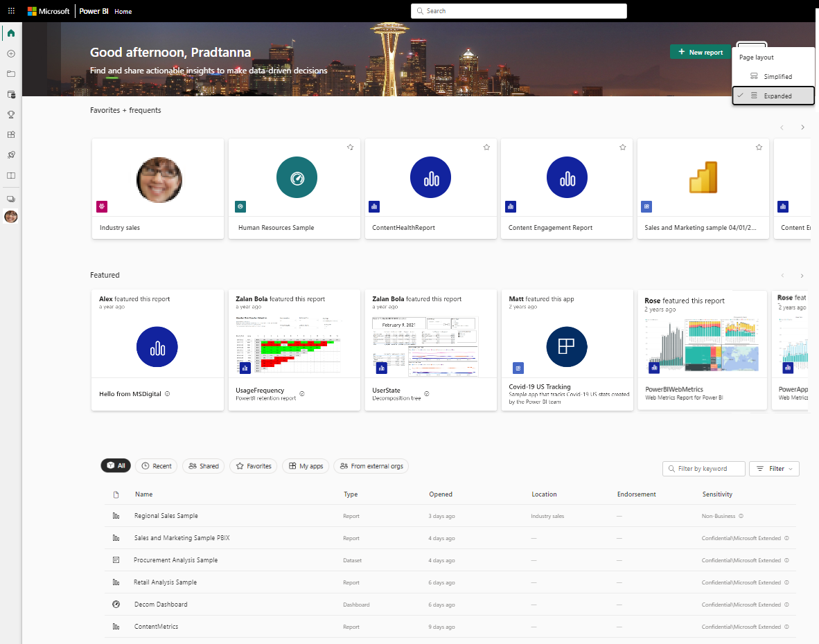Toggle the star on ContentHealthReport card
The width and height of the screenshot is (819, 644).
(x=486, y=147)
